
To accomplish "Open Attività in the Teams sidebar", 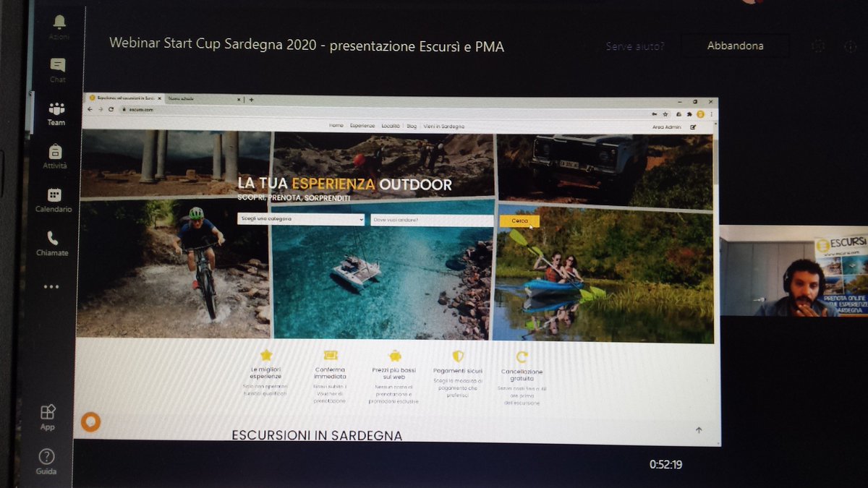I will [x=55, y=156].
